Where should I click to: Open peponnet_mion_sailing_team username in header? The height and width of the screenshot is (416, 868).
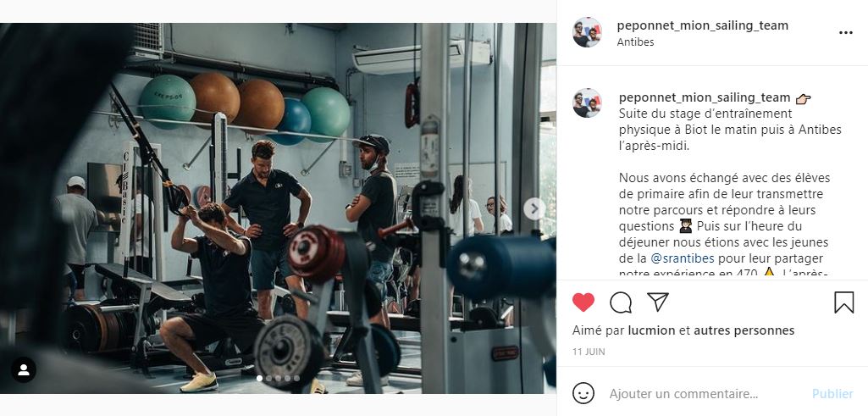[703, 25]
